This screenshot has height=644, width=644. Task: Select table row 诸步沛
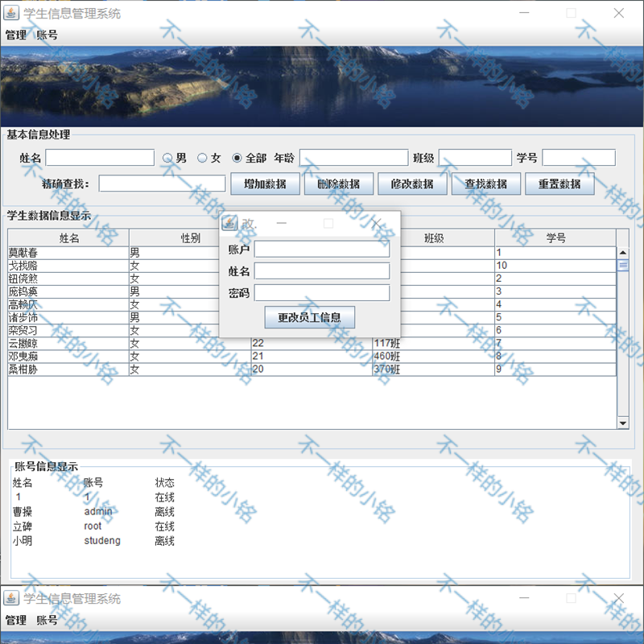tap(312, 317)
